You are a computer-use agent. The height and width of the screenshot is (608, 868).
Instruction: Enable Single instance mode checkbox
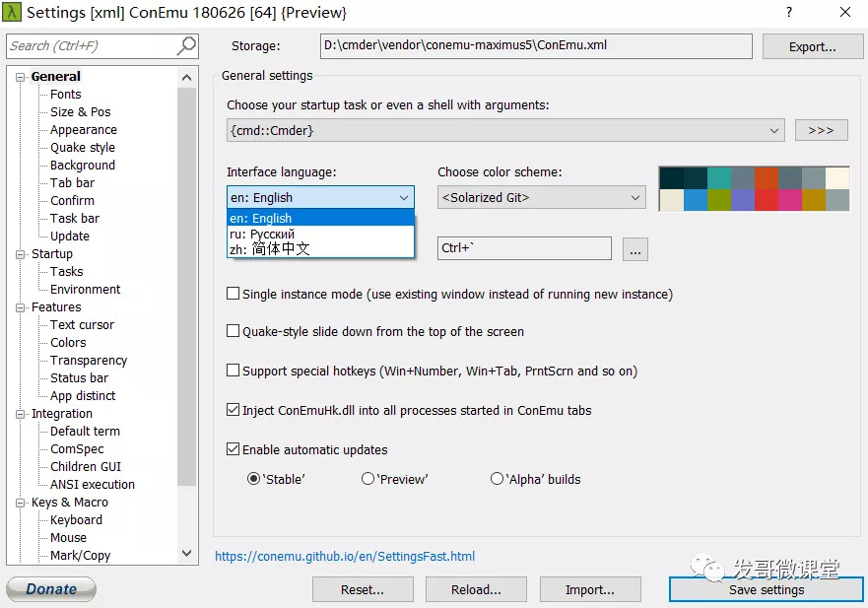click(x=234, y=294)
